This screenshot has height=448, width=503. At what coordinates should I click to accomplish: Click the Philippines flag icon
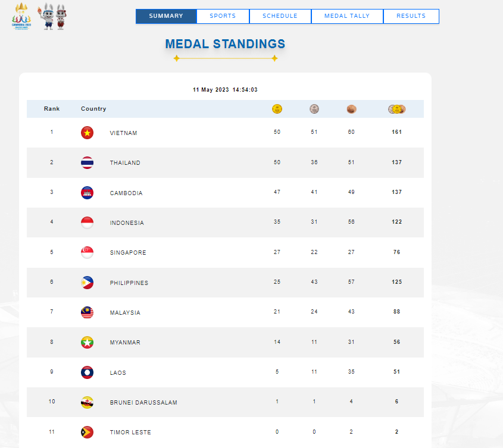tap(88, 283)
